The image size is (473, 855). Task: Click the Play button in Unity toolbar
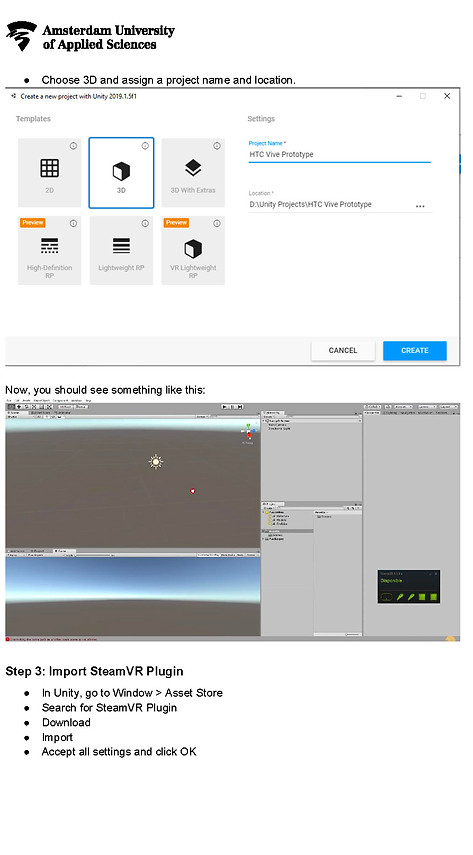coord(225,406)
